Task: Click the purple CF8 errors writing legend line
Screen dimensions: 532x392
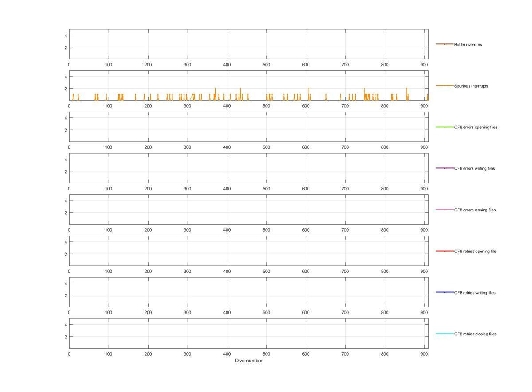Action: coord(445,168)
